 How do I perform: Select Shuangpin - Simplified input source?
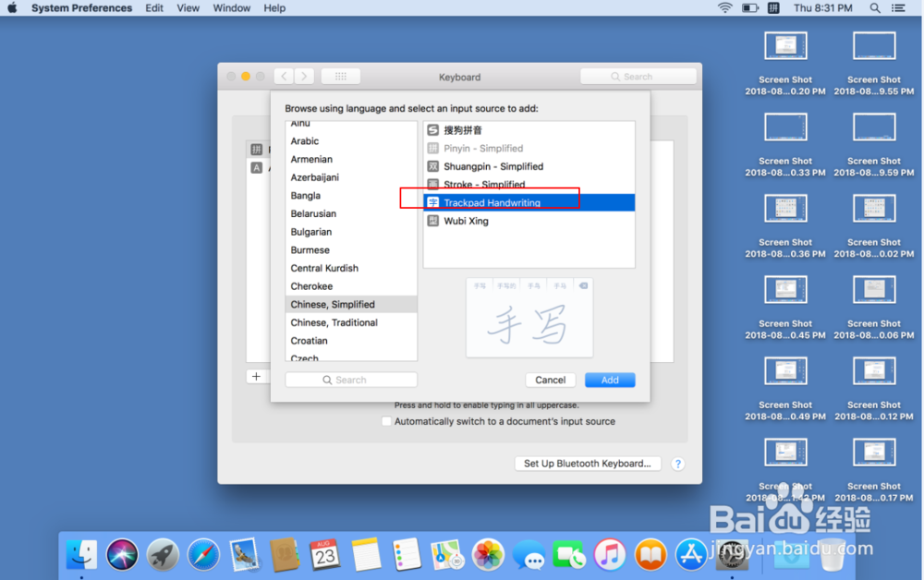pos(529,166)
